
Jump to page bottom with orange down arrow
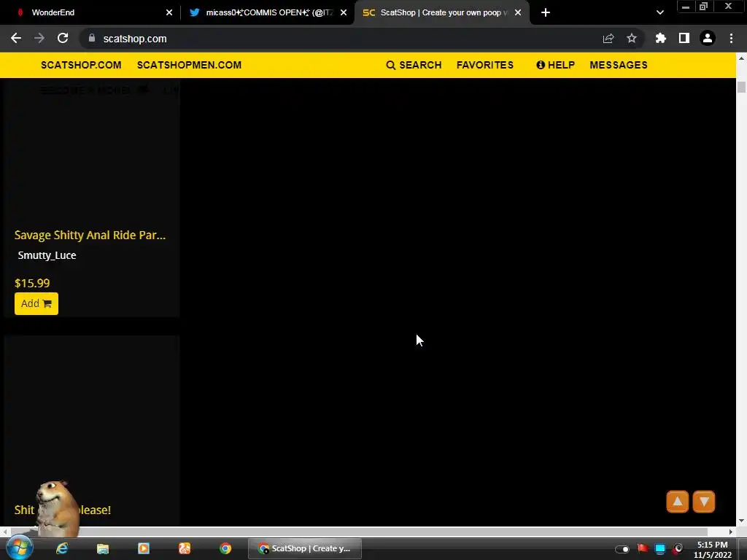coord(704,502)
